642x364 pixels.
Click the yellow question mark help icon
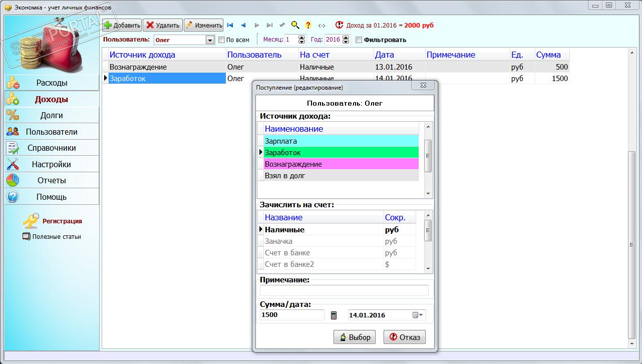(x=308, y=25)
